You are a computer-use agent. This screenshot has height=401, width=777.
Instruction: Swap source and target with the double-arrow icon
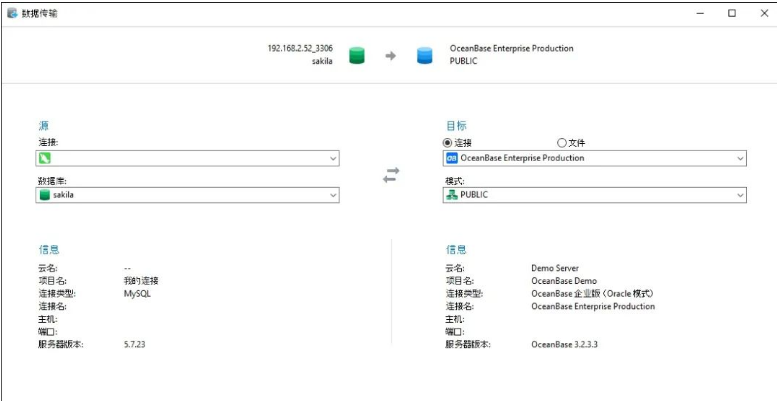pos(390,175)
